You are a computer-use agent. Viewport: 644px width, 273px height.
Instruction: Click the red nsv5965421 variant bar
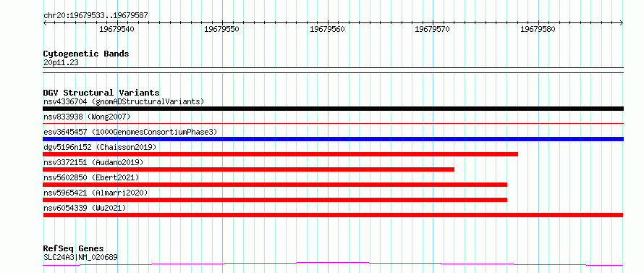click(275, 200)
